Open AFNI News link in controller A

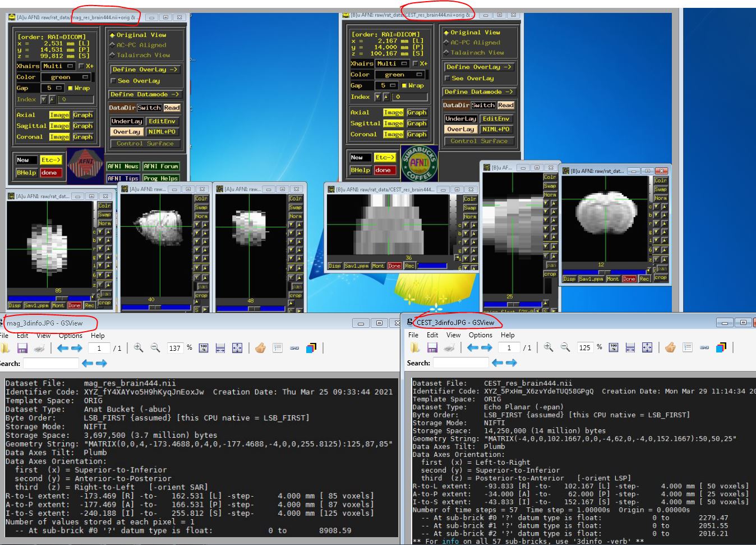(x=123, y=167)
